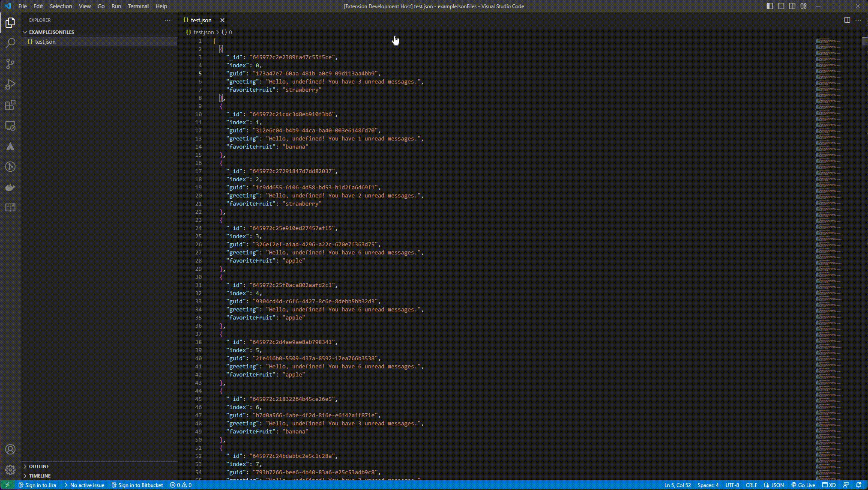Image resolution: width=868 pixels, height=490 pixels.
Task: Open the Extensions view
Action: pos(10,105)
